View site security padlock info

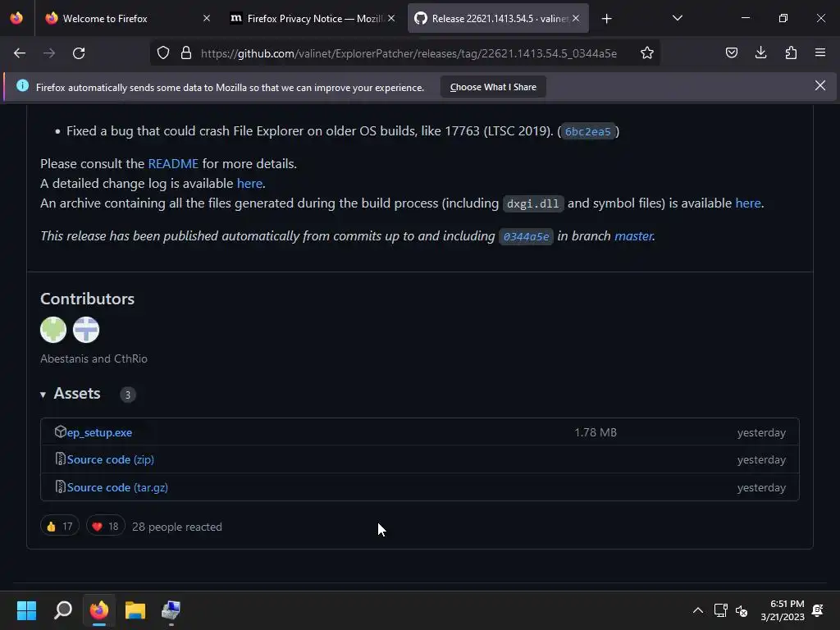[186, 53]
